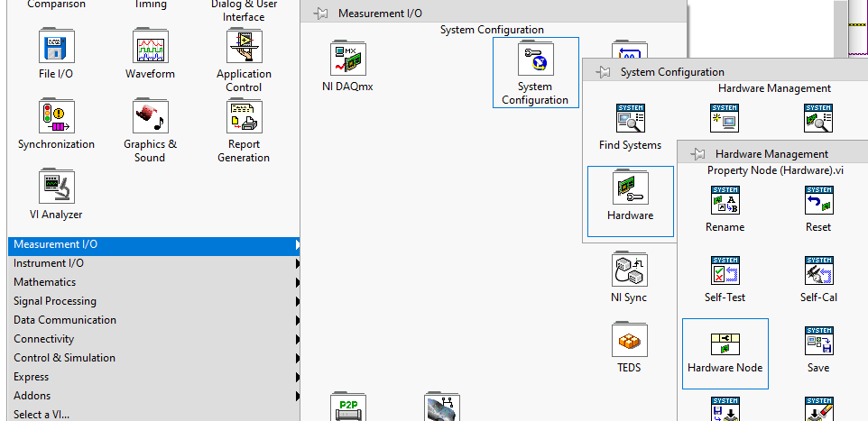Pin the Measurement I/O palette

pyautogui.click(x=320, y=14)
